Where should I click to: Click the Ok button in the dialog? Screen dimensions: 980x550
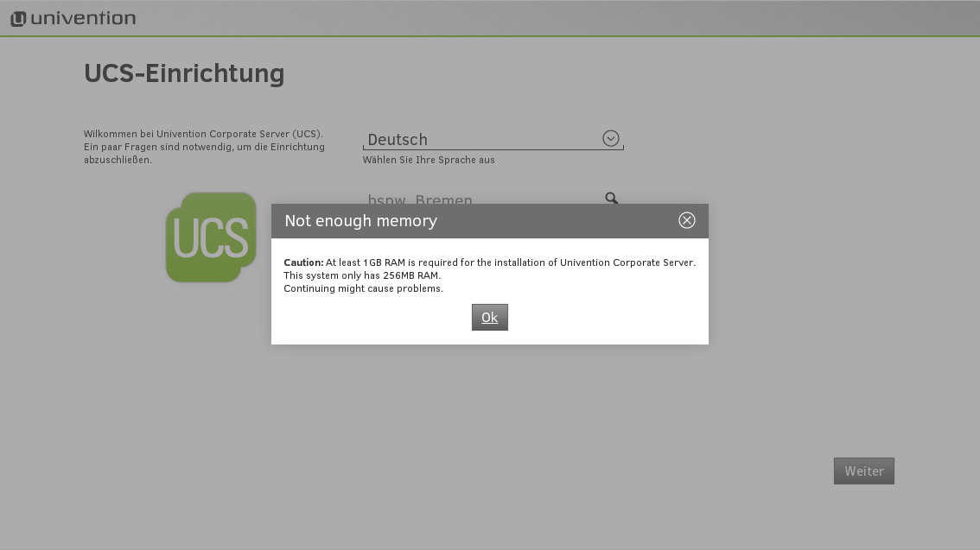tap(489, 317)
